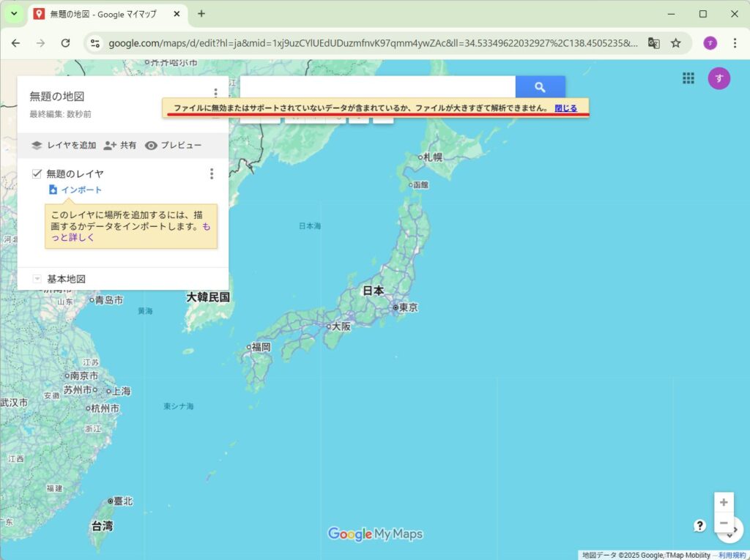Select the 無題の地図 - Google マイマップ tab
The height and width of the screenshot is (560, 750).
tap(103, 14)
